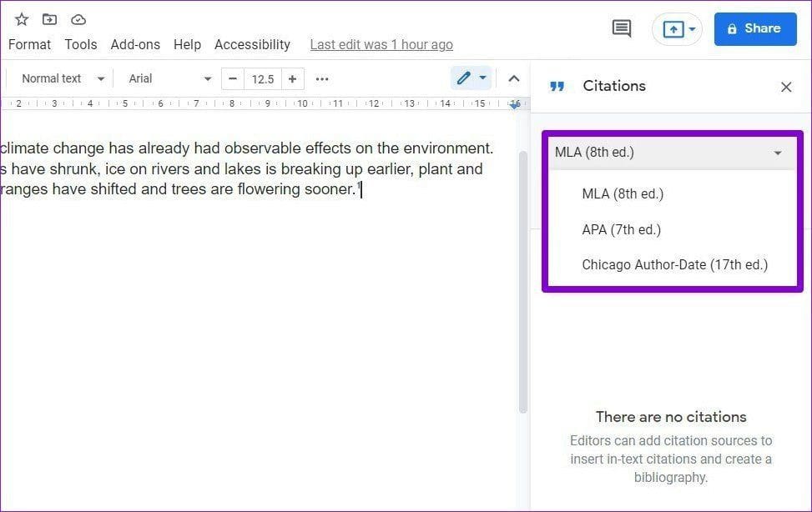This screenshot has width=812, height=512.
Task: Click the 'There are no citations' heading
Action: (671, 417)
